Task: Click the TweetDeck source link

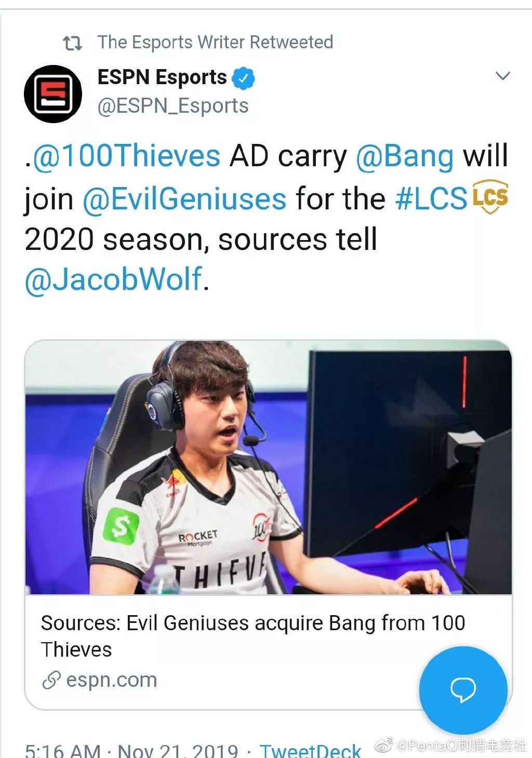Action: (x=310, y=750)
